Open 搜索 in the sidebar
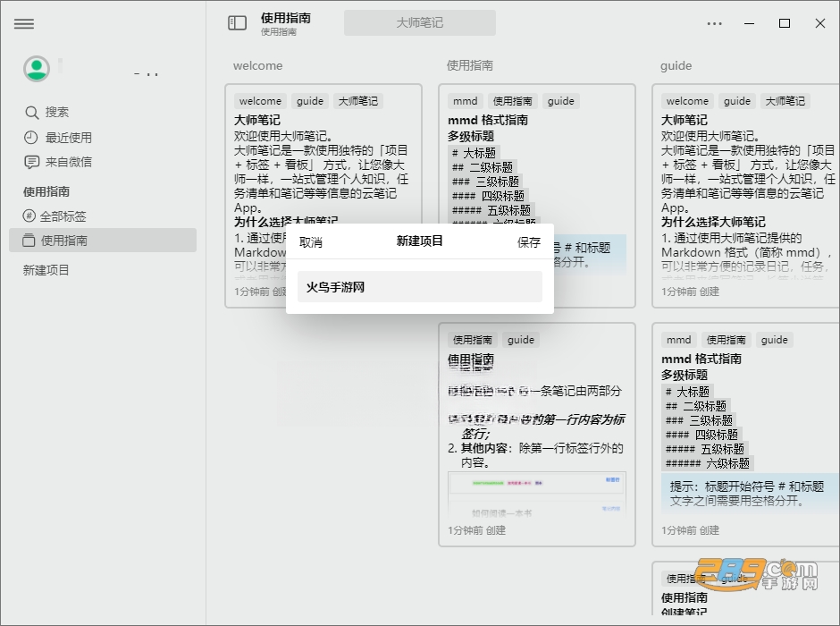Screen dimensions: 840x626 pos(57,113)
